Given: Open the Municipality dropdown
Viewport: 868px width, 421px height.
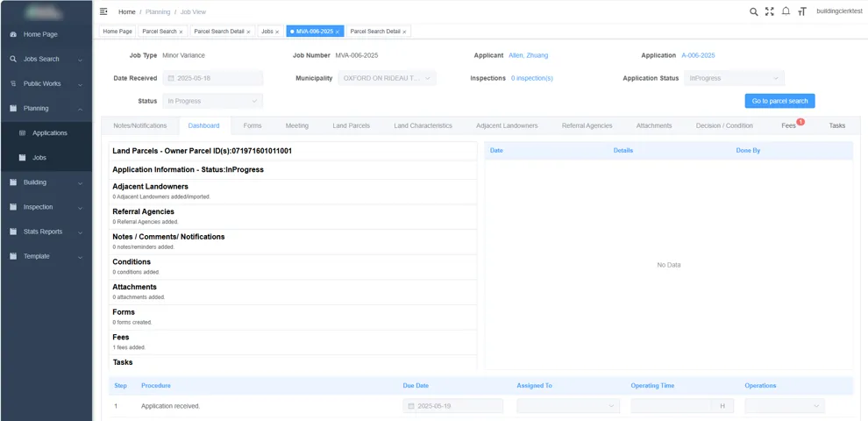Looking at the screenshot, I should point(387,79).
